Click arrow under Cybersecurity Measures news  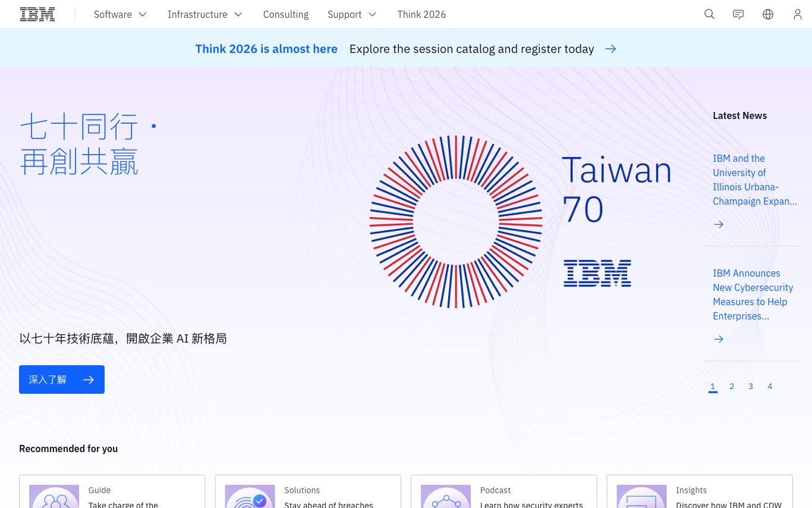tap(719, 339)
